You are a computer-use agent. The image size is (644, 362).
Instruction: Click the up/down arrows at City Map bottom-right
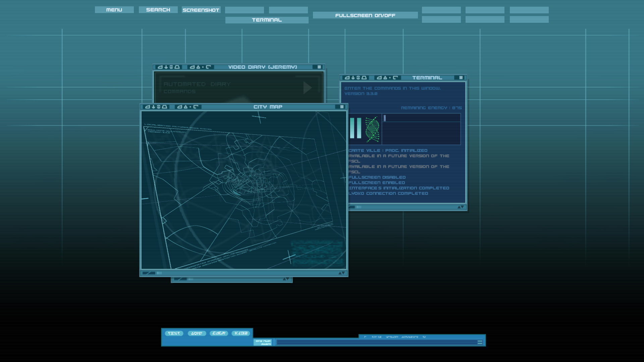pyautogui.click(x=341, y=273)
